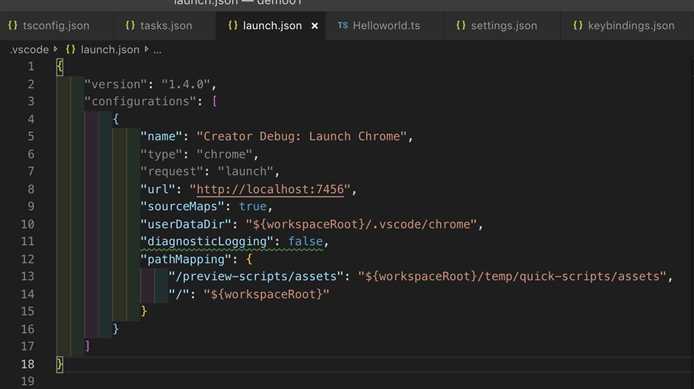This screenshot has width=694, height=389.
Task: Open the http://localhost:7456 link
Action: [x=270, y=189]
